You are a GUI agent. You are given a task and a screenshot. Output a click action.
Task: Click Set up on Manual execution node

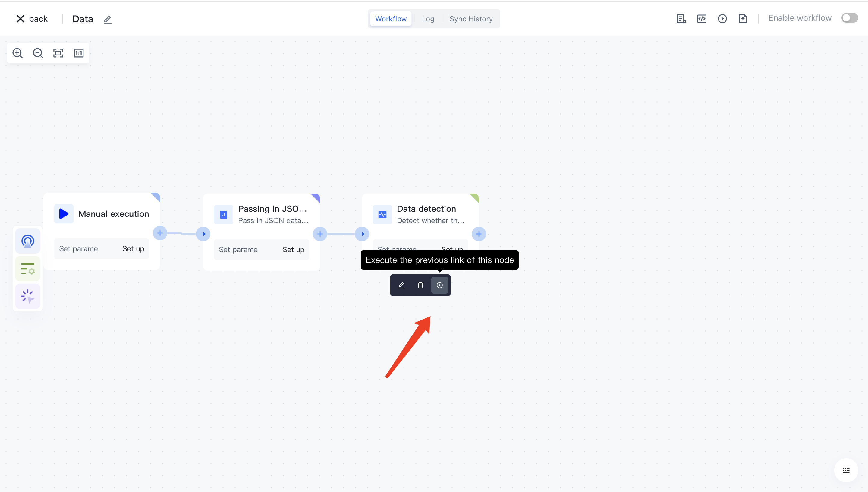(x=133, y=249)
